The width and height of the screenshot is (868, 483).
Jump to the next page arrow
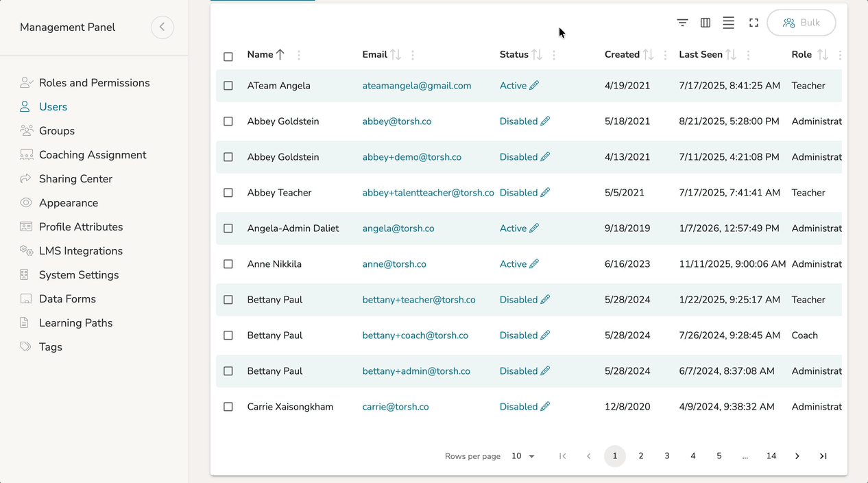pyautogui.click(x=797, y=456)
